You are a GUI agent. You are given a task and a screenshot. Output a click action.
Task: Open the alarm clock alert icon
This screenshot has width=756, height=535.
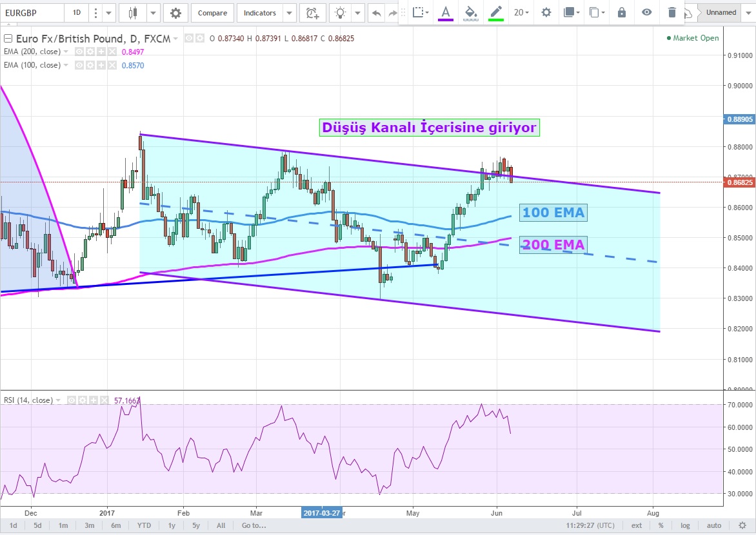click(312, 13)
